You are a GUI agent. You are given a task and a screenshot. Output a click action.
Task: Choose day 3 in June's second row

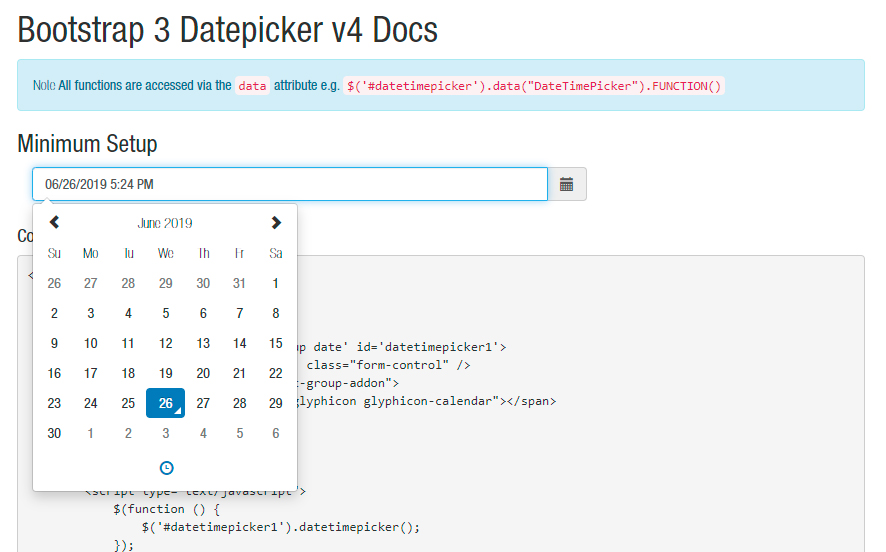(90, 313)
